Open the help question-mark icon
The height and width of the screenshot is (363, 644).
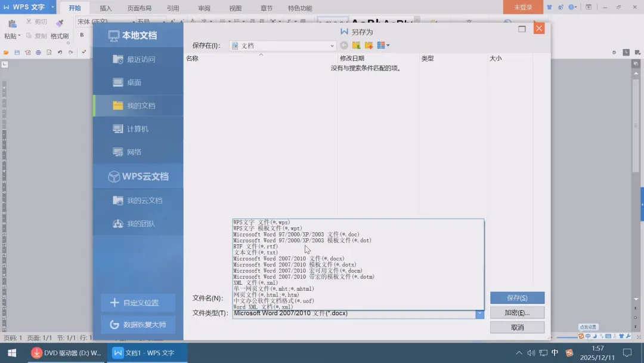572,7
